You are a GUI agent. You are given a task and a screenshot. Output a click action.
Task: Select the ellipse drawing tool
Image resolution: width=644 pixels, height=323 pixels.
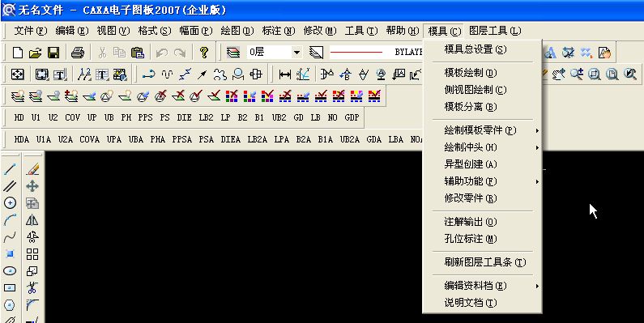10,271
